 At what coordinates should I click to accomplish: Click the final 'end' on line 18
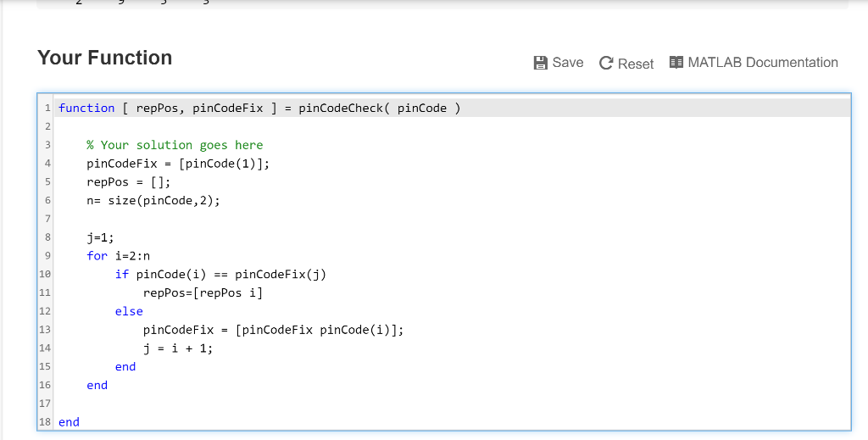(x=69, y=421)
